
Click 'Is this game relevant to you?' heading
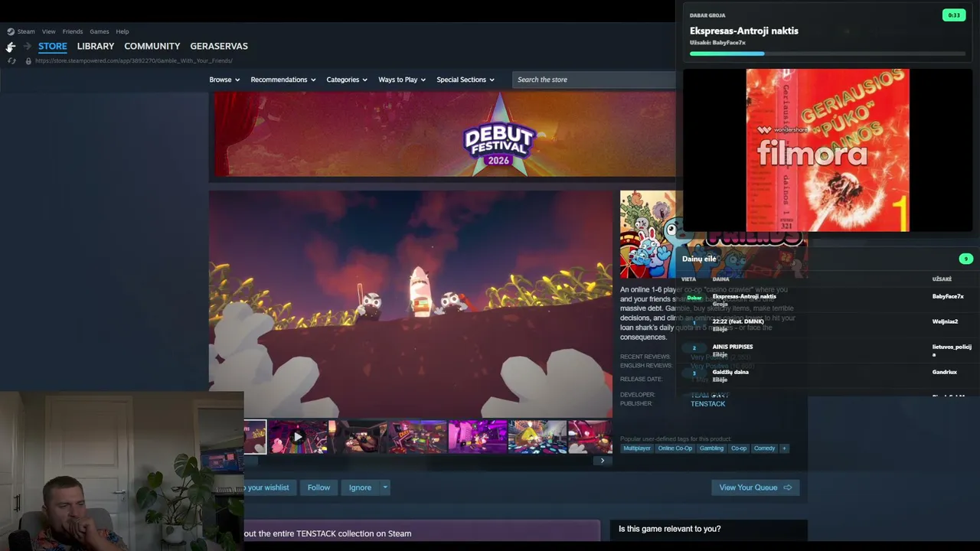tap(670, 529)
